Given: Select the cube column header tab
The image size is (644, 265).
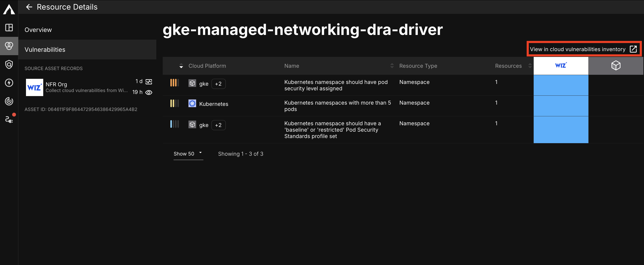Looking at the screenshot, I should 616,65.
